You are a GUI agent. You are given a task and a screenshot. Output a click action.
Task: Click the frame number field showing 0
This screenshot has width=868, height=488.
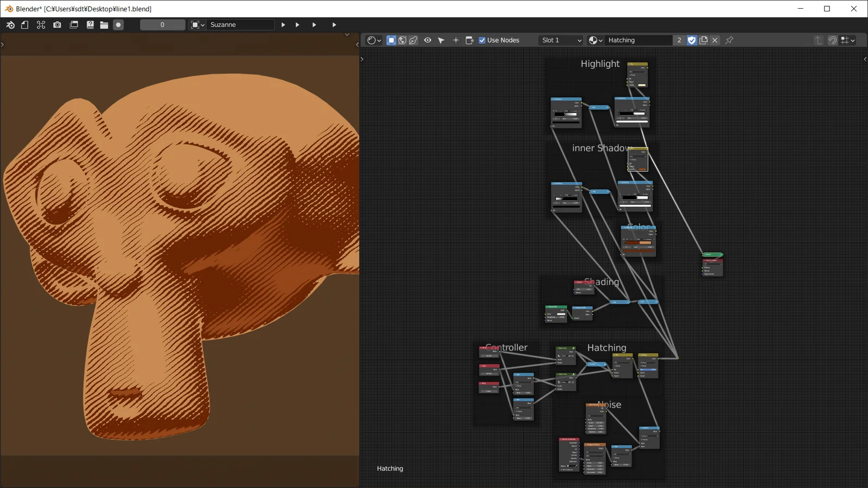162,24
